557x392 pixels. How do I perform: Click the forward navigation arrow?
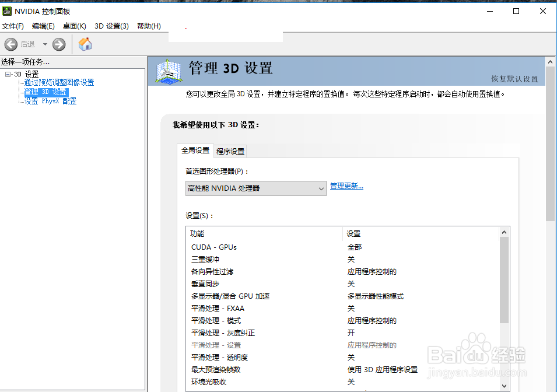58,44
